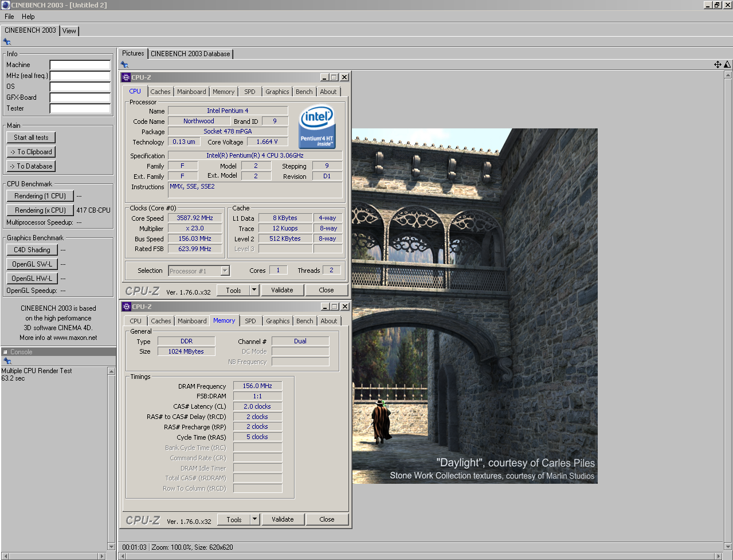Open the Caches tab in the lower CPU-Z window

click(x=161, y=321)
